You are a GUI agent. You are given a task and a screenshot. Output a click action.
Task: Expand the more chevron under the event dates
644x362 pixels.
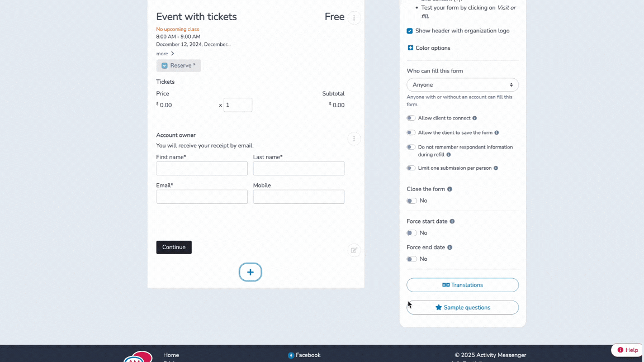click(x=172, y=53)
